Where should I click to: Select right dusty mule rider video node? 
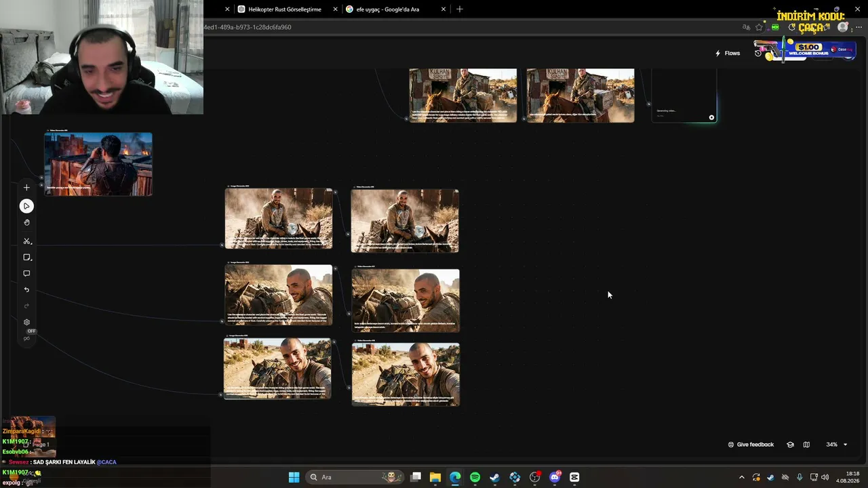coord(405,220)
